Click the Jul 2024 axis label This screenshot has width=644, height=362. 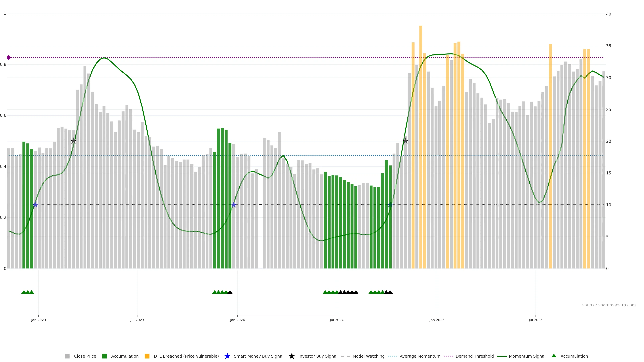coord(336,320)
